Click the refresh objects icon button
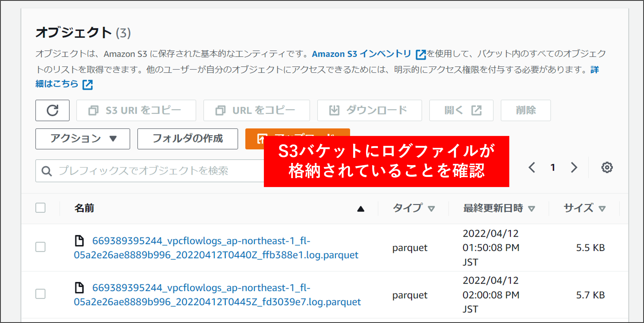This screenshot has height=323, width=644. coord(52,111)
